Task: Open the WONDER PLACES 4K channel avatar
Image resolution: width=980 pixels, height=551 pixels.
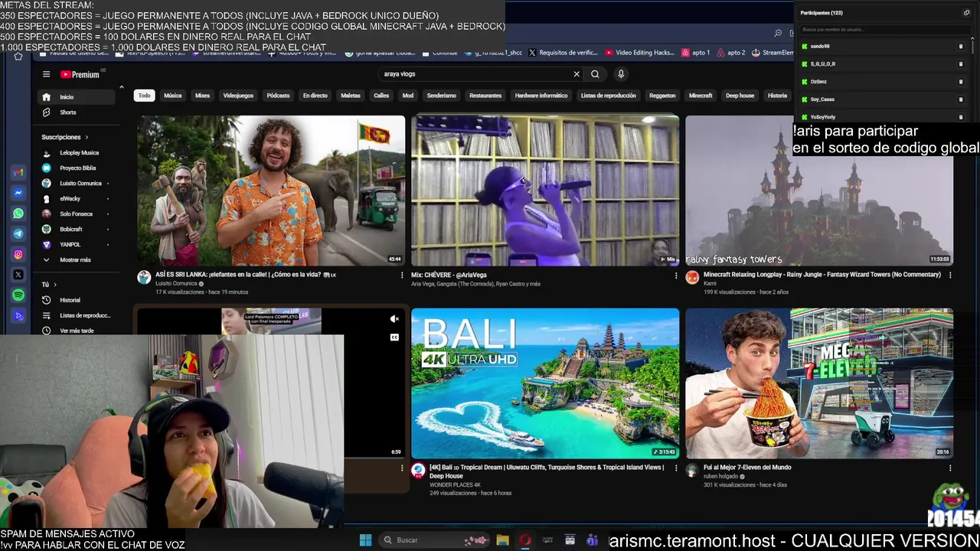Action: [x=418, y=471]
